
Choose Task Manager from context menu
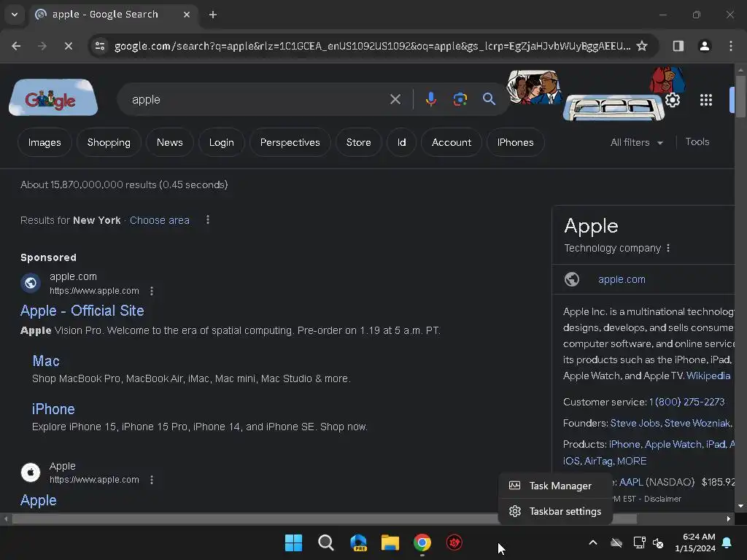tap(555, 486)
